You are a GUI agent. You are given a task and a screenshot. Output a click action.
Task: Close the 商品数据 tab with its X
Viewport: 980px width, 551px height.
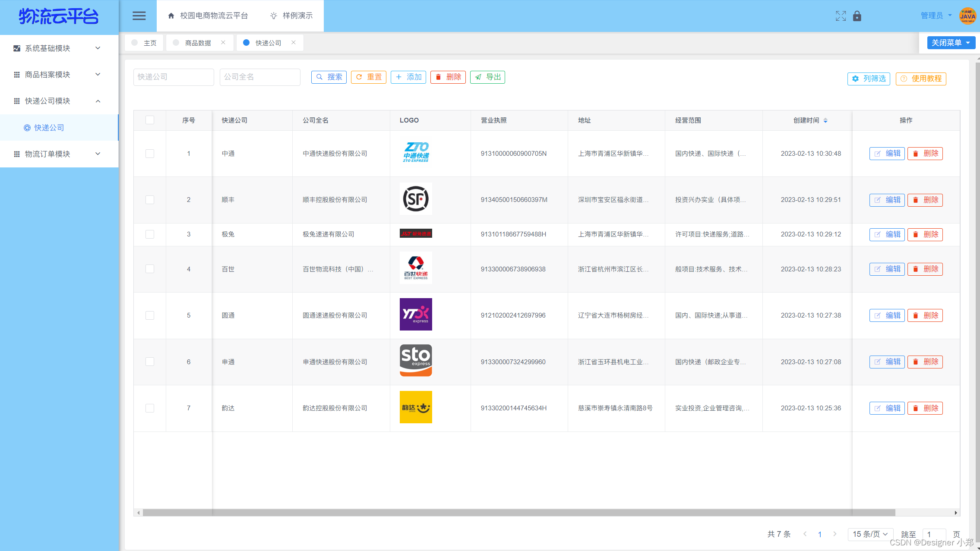(223, 42)
